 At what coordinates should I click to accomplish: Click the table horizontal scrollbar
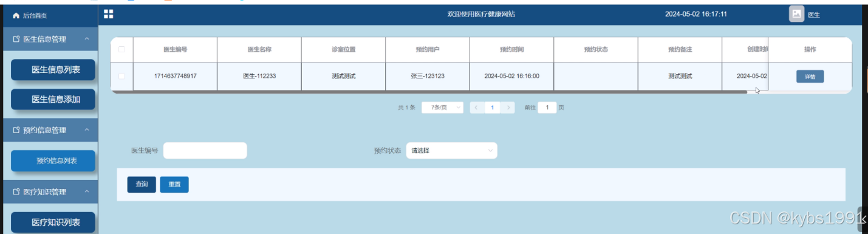pyautogui.click(x=429, y=92)
